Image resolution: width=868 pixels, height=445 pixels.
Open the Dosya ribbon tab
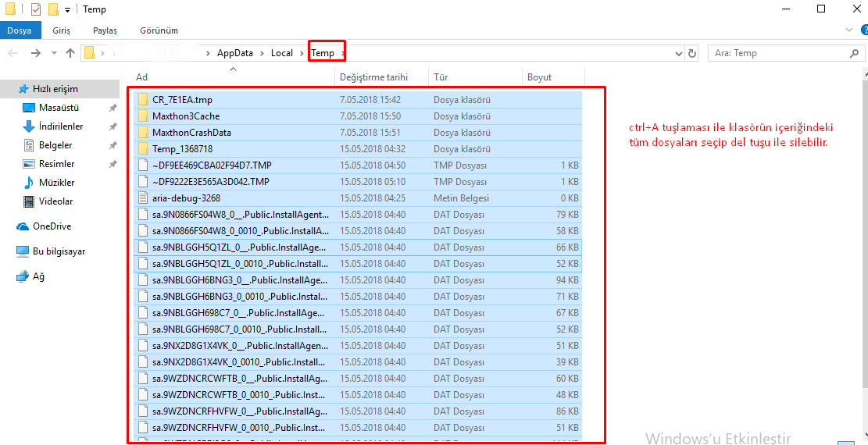point(19,30)
